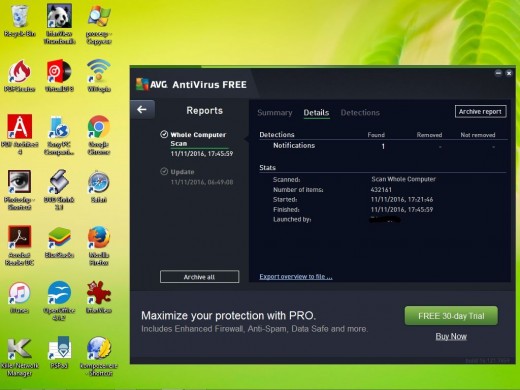Image resolution: width=520 pixels, height=390 pixels.
Task: Click the Buy Now link
Action: (x=451, y=336)
